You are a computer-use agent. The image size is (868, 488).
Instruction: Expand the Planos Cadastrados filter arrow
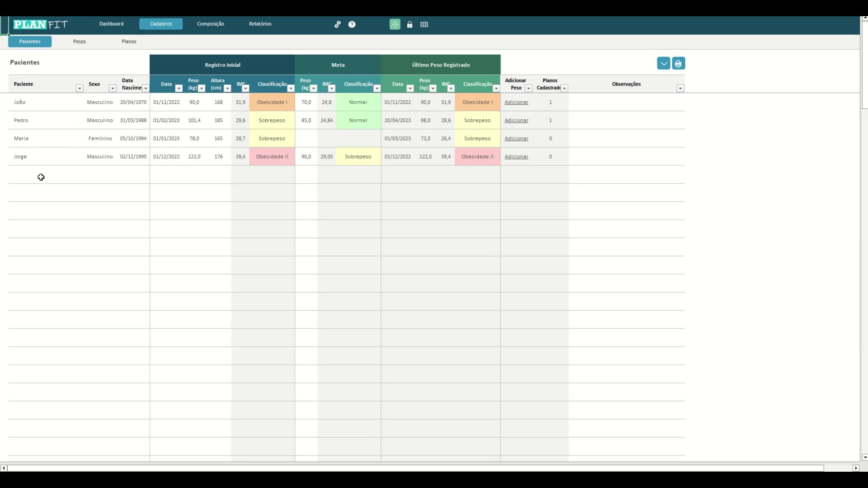[564, 89]
